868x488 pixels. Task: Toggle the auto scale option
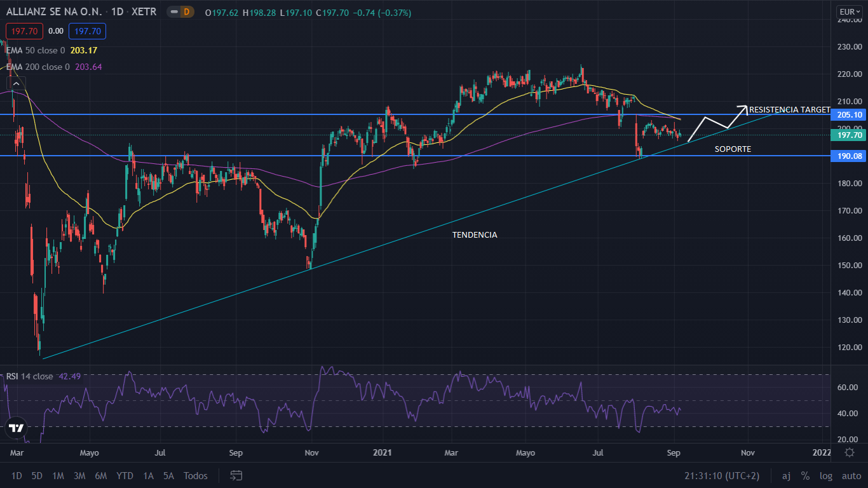851,476
